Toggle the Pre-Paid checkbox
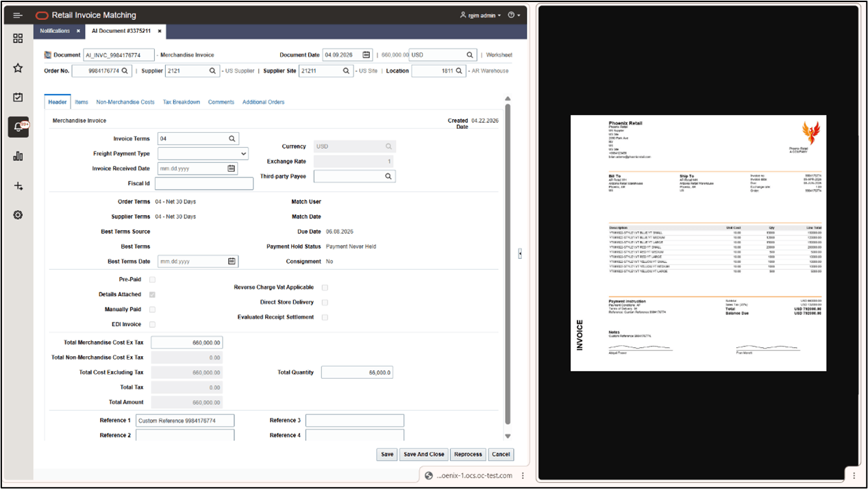The image size is (868, 489). pyautogui.click(x=152, y=279)
